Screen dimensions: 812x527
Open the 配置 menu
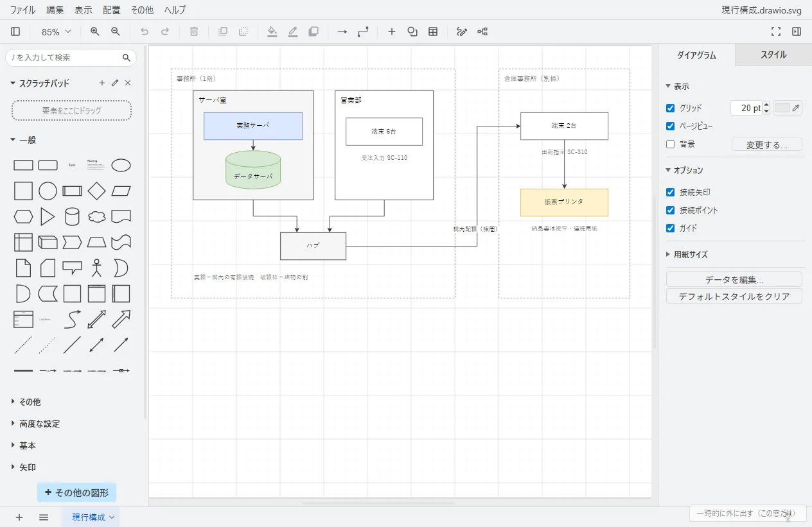click(x=111, y=10)
